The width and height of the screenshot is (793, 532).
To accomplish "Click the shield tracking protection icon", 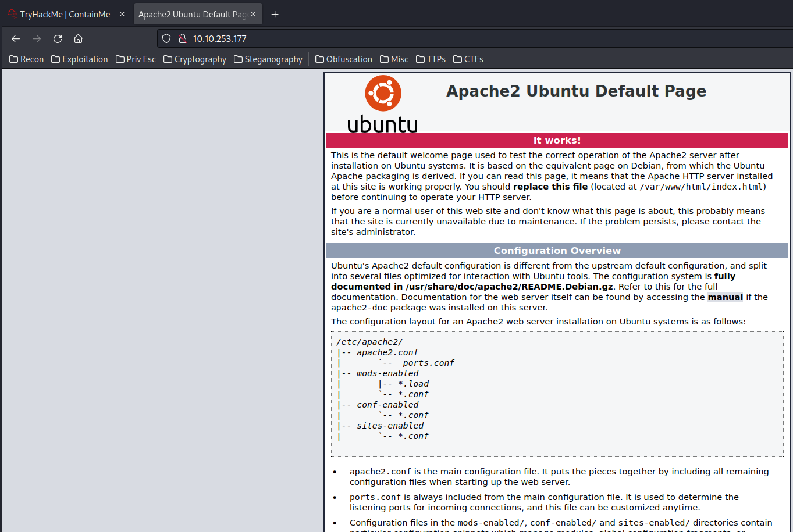I will click(166, 39).
